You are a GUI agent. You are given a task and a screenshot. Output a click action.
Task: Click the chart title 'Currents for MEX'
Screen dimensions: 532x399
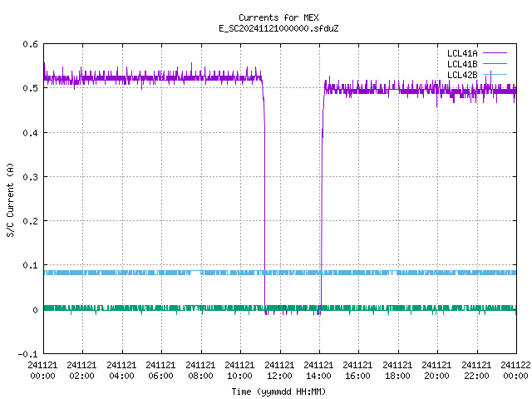278,17
